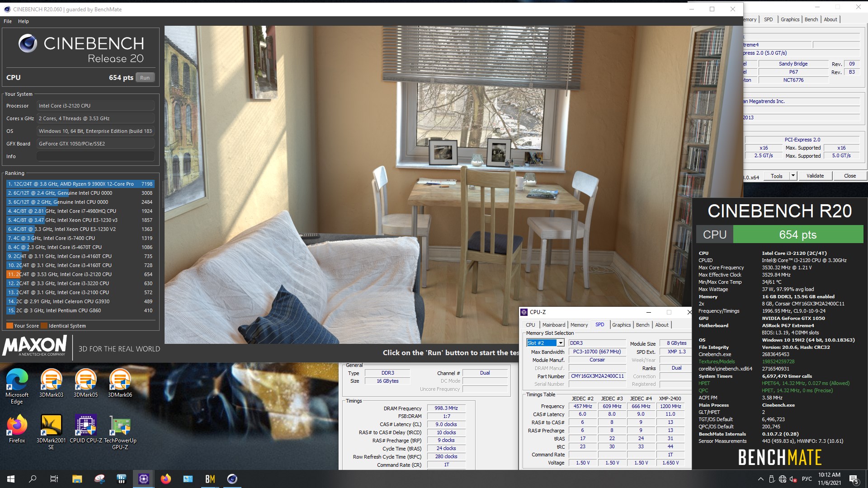Switch to Mainboard tab in front CPU-Z
The width and height of the screenshot is (868, 488).
(x=554, y=325)
